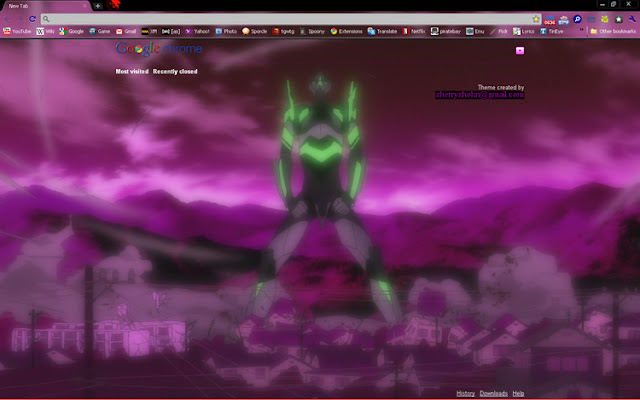Focus the address bar

point(287,19)
